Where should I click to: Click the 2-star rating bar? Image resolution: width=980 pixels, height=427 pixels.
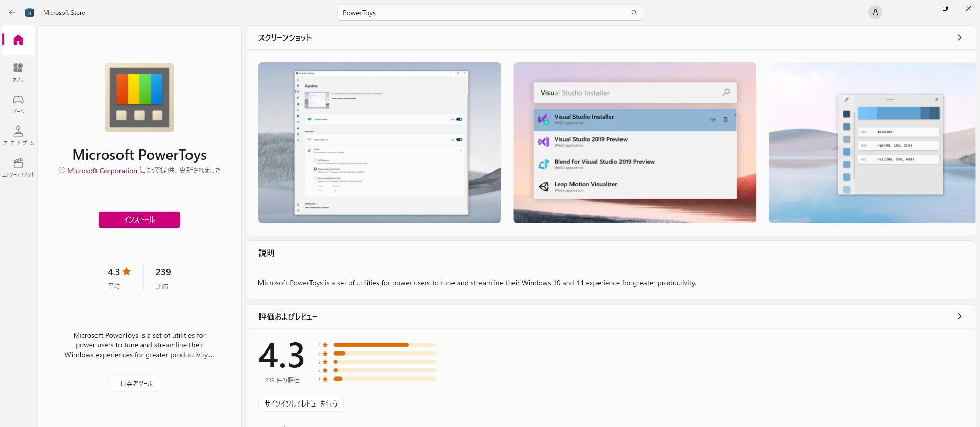[x=385, y=370]
